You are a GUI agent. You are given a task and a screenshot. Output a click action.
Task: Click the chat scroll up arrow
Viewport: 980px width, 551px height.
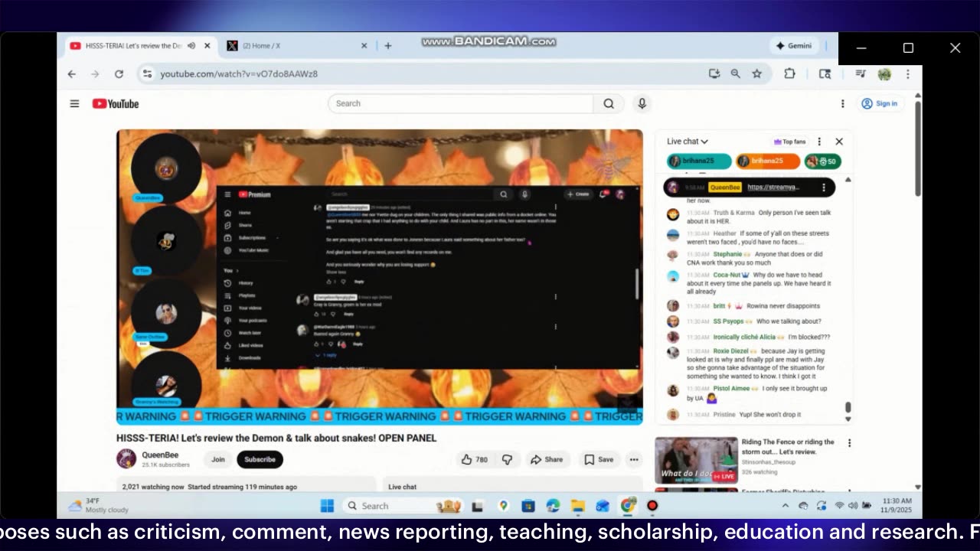(848, 180)
